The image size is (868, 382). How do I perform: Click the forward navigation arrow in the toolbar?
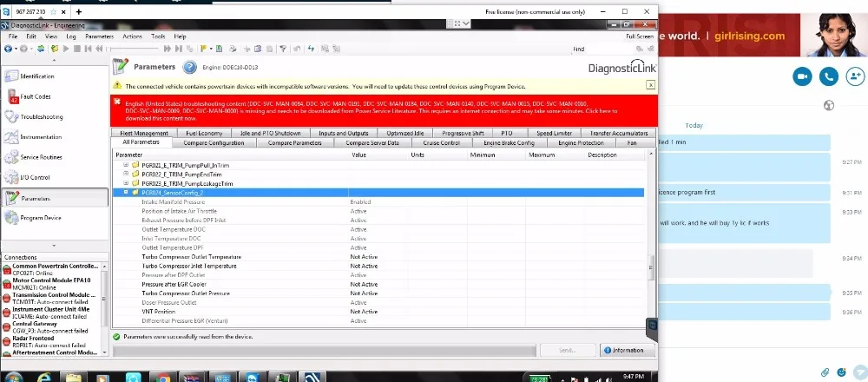23,49
